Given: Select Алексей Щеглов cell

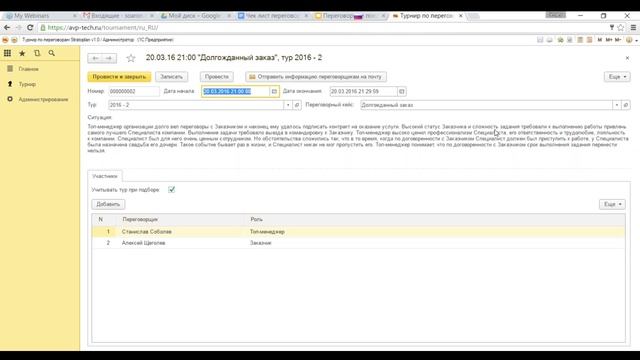Looking at the screenshot, I should point(143,243).
